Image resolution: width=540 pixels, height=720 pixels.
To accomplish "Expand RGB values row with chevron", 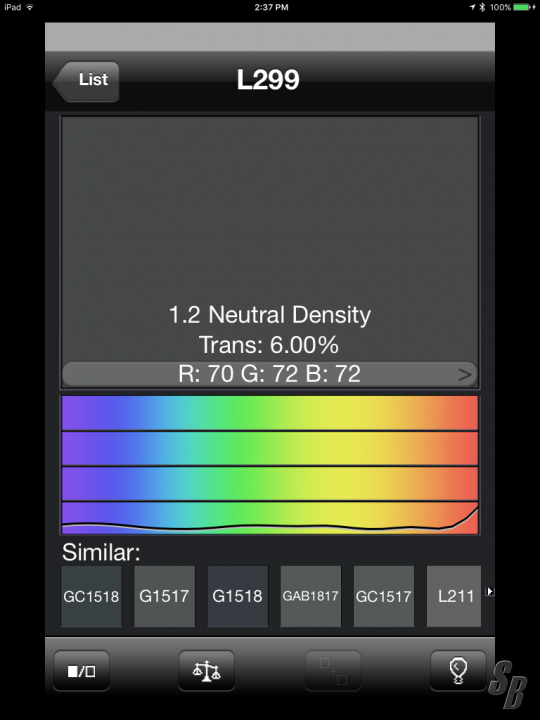I will pyautogui.click(x=270, y=374).
